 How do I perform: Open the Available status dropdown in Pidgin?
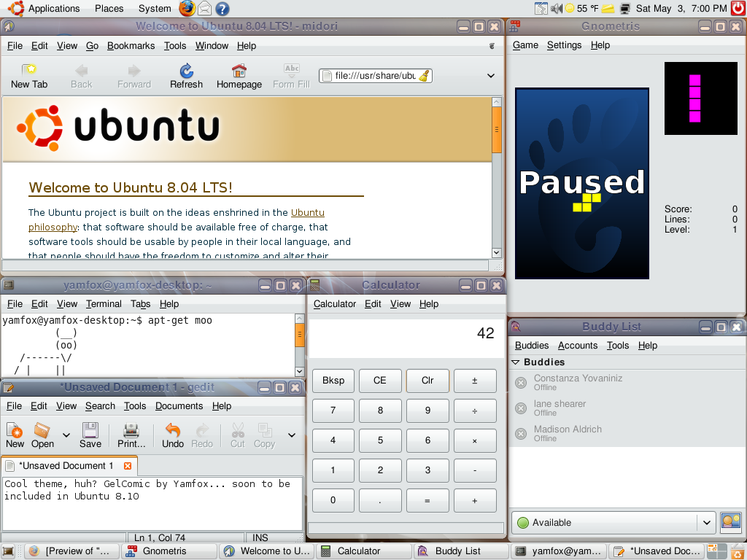613,522
